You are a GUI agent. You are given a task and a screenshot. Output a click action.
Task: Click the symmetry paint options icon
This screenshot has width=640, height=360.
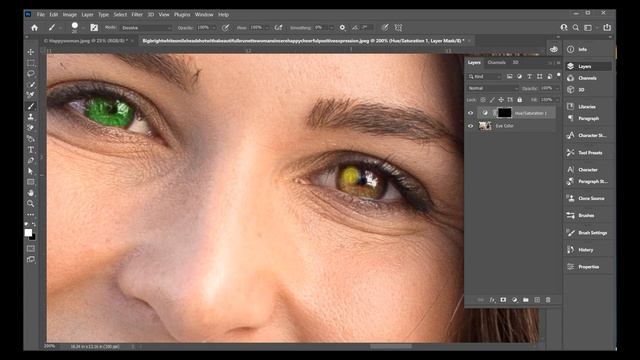[x=398, y=28]
